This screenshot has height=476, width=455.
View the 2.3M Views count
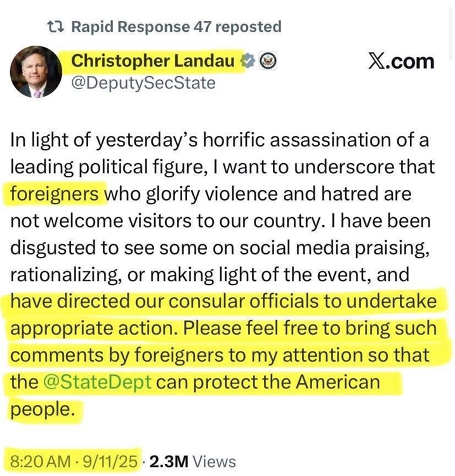[x=192, y=462]
